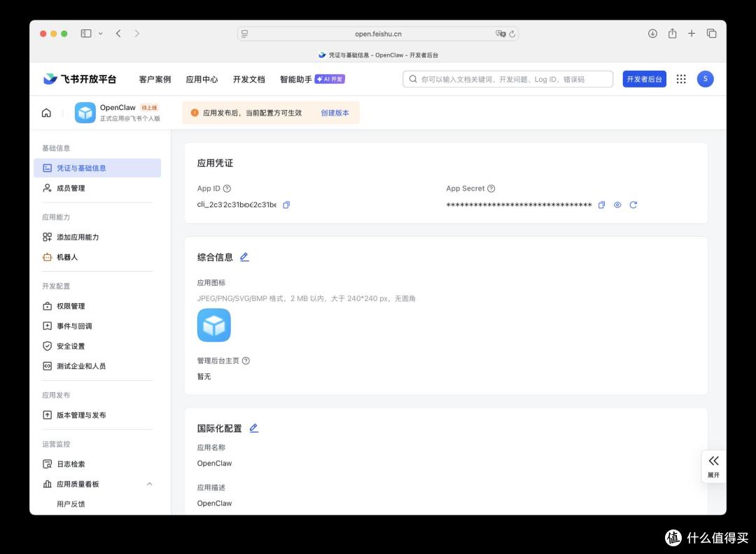756x554 pixels.
Task: Show Safari tab overview
Action: pyautogui.click(x=712, y=34)
